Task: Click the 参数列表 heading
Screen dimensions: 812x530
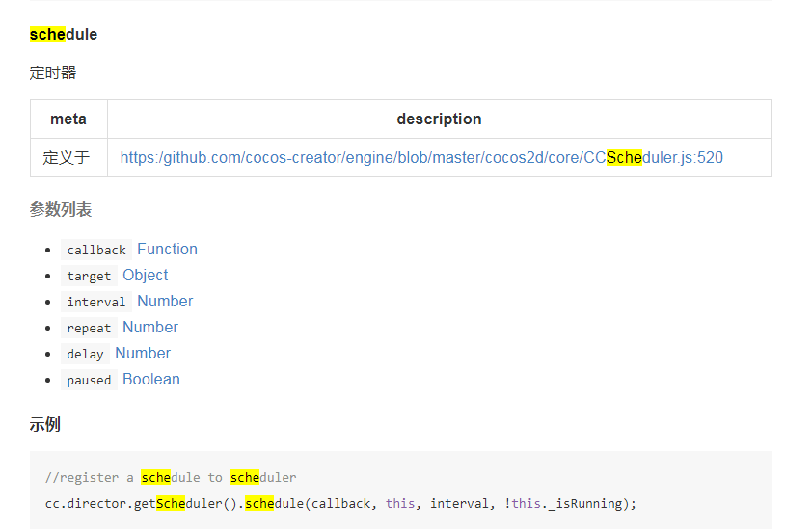Action: point(61,210)
